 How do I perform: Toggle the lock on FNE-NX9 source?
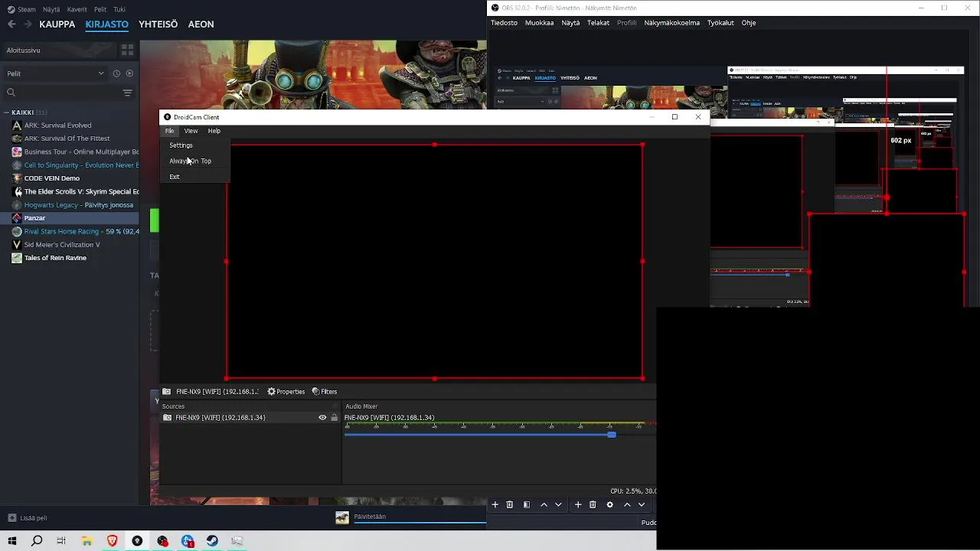tap(334, 418)
